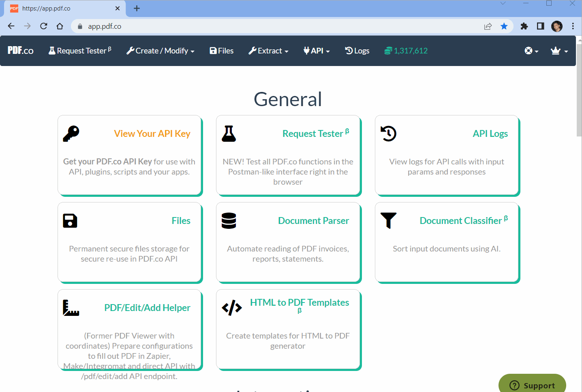Open Request Tester from the navbar
Image resolution: width=582 pixels, height=392 pixels.
pos(80,51)
